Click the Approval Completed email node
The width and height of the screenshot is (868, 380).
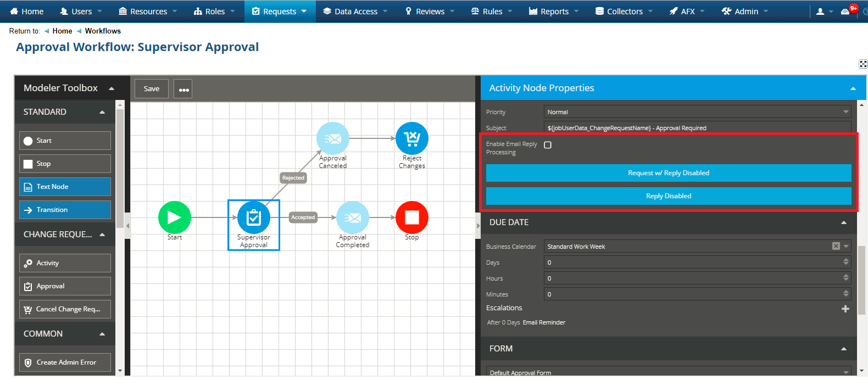pyautogui.click(x=352, y=218)
